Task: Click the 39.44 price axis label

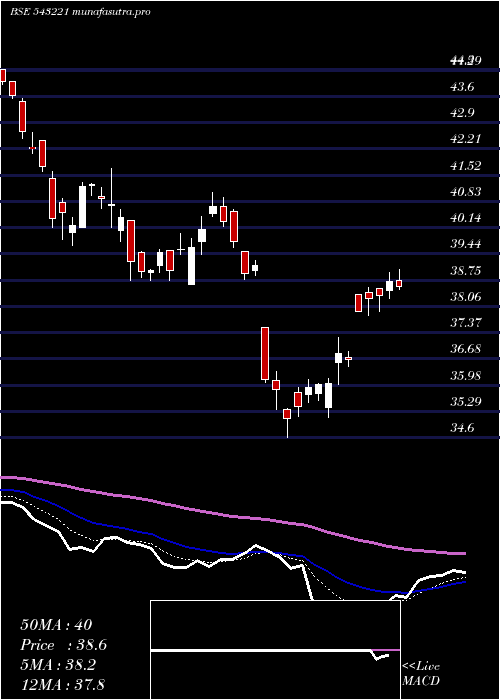Action: coord(465,244)
